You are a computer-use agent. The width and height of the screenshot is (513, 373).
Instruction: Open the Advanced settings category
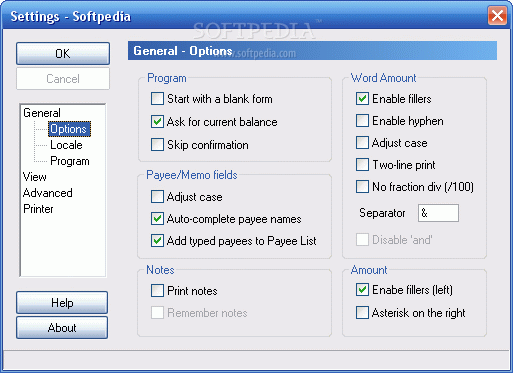(48, 193)
